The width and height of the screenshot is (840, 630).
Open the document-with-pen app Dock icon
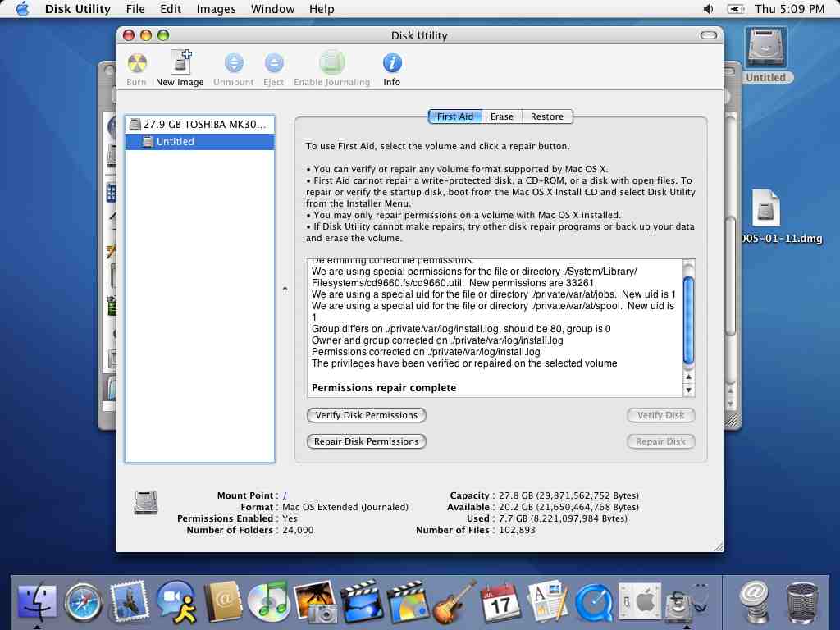pyautogui.click(x=547, y=602)
